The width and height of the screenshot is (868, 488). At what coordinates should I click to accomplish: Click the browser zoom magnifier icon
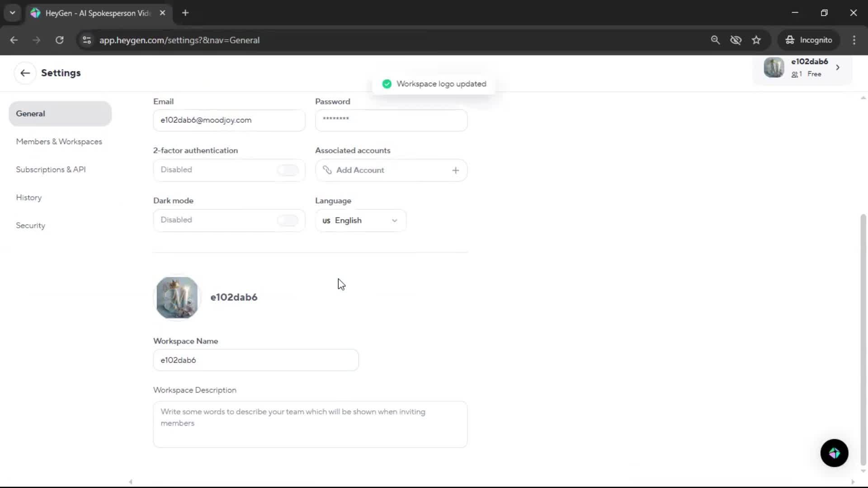pyautogui.click(x=715, y=40)
